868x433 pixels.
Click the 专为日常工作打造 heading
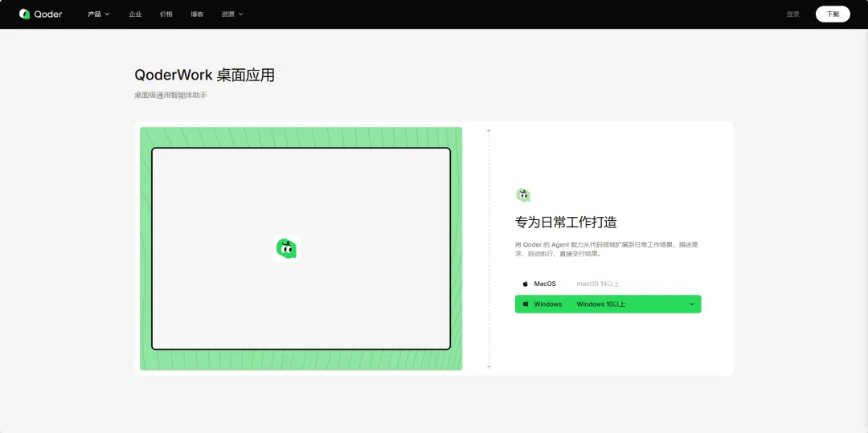[x=566, y=223]
